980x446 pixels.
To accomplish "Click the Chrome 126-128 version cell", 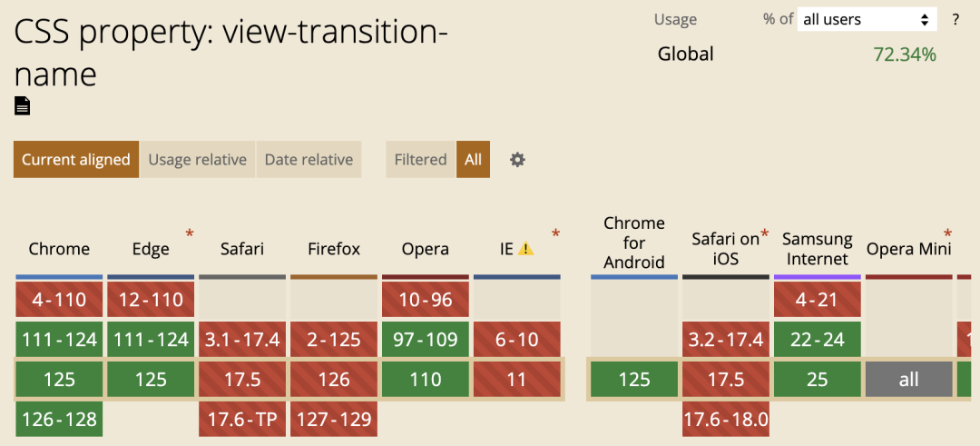I will 59,419.
